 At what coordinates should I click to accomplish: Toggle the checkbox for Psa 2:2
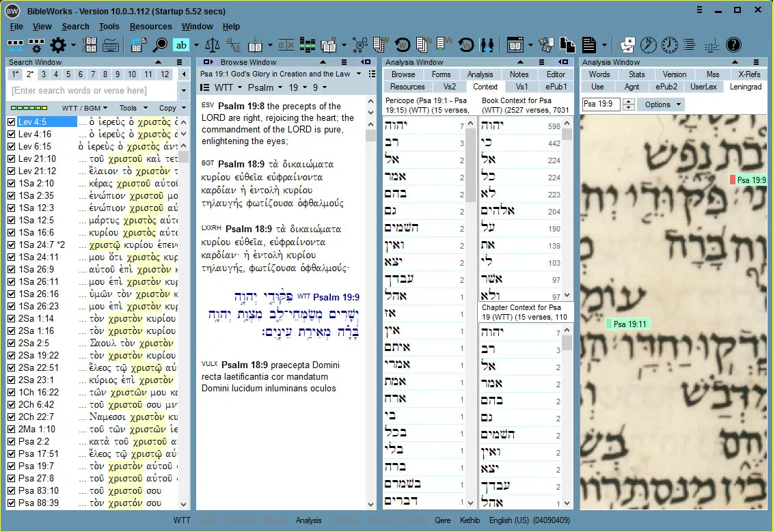click(x=11, y=442)
